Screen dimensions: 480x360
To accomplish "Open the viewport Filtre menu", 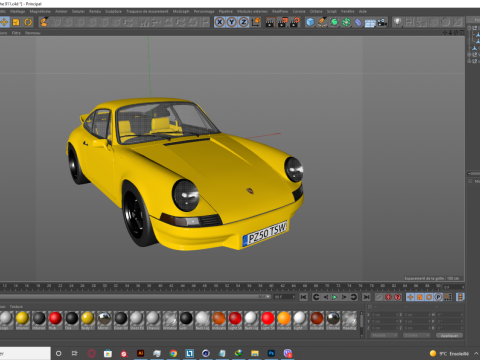I will click(16, 33).
